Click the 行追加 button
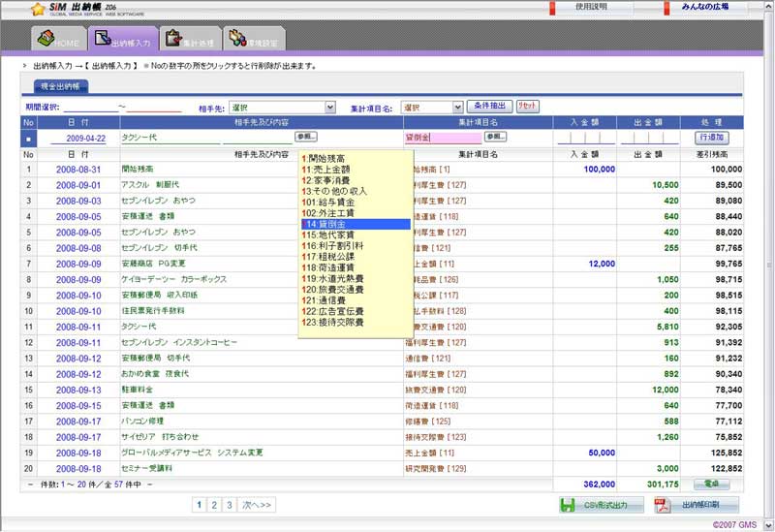 click(712, 138)
